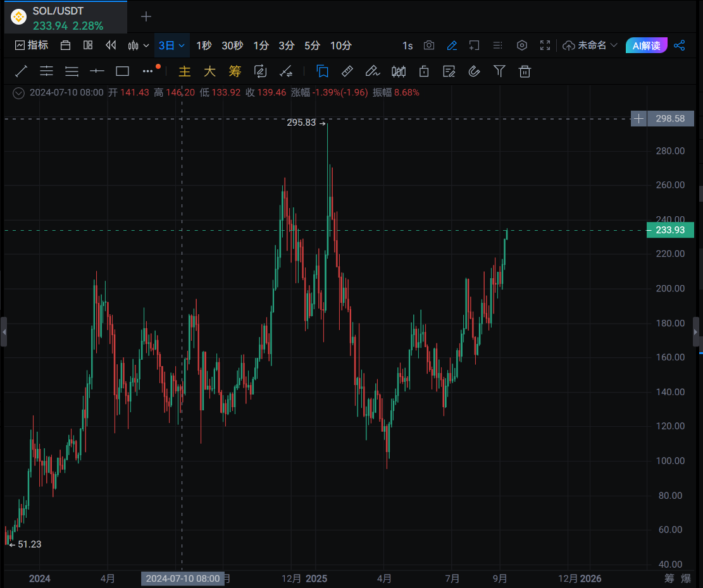
Task: Toggle the 主 indicator button
Action: tap(185, 71)
